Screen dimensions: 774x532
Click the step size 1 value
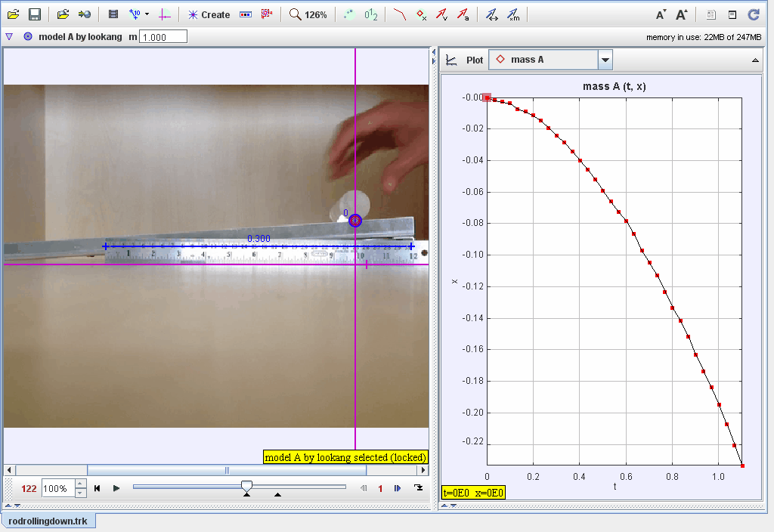pos(380,489)
